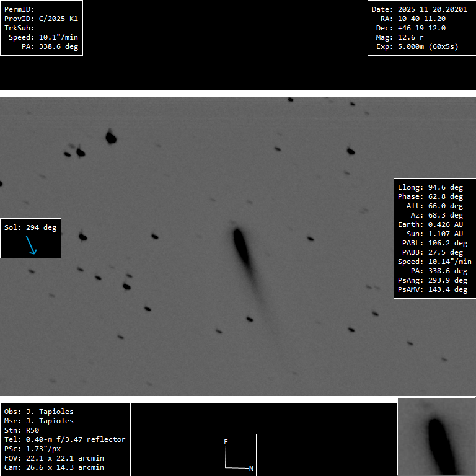Viewport: 476px width, 476px height.
Task: Click the E/N compass orientation indicator
Action: click(238, 454)
